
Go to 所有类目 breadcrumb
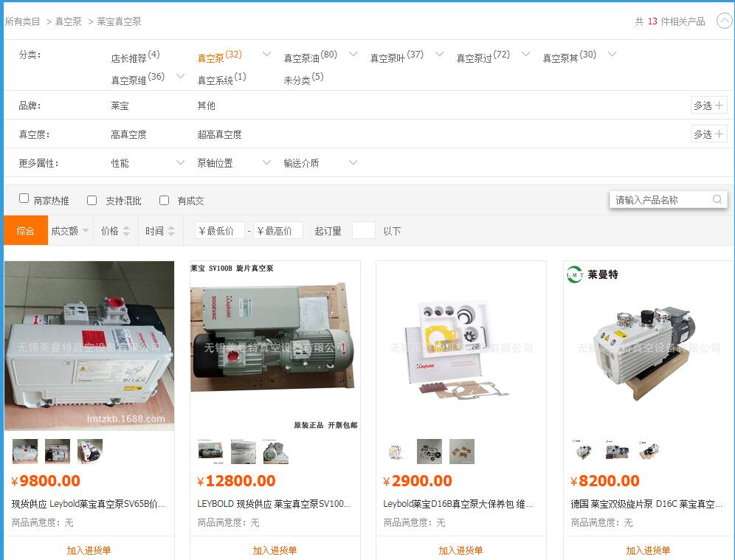point(22,21)
